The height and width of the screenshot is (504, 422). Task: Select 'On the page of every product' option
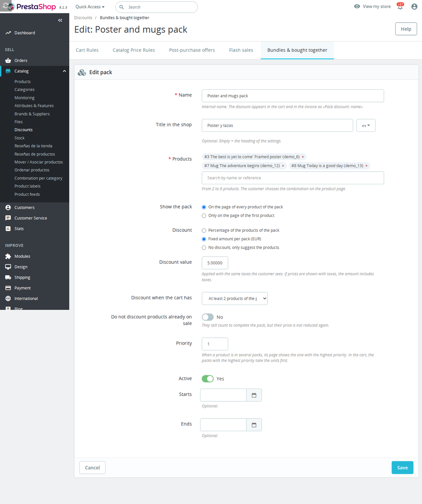click(x=204, y=207)
